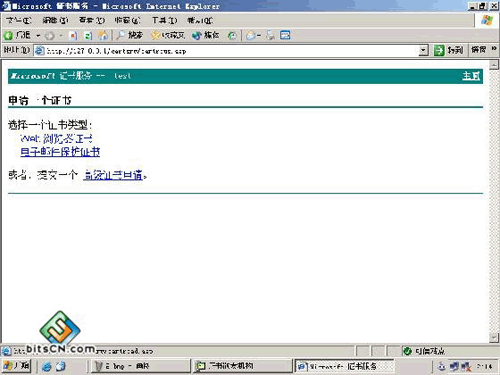Expand the Links (链接) bar chevron
This screenshot has width=500, height=375.
[494, 49]
